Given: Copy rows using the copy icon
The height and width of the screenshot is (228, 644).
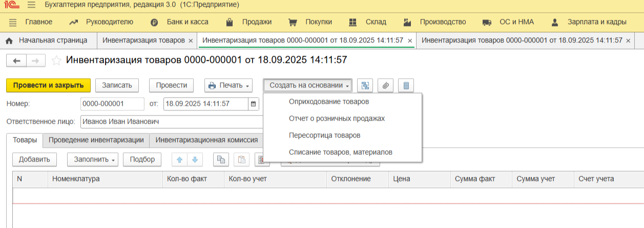Looking at the screenshot, I should pyautogui.click(x=221, y=159).
